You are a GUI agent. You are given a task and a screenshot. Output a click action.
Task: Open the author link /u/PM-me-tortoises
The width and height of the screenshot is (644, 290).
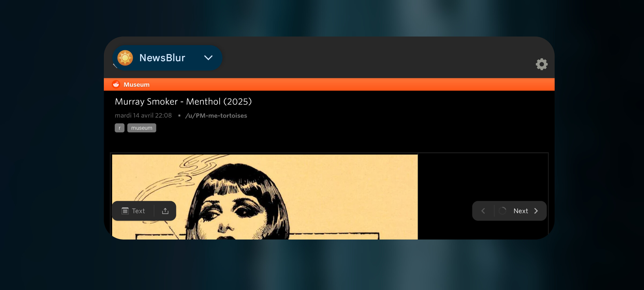216,115
